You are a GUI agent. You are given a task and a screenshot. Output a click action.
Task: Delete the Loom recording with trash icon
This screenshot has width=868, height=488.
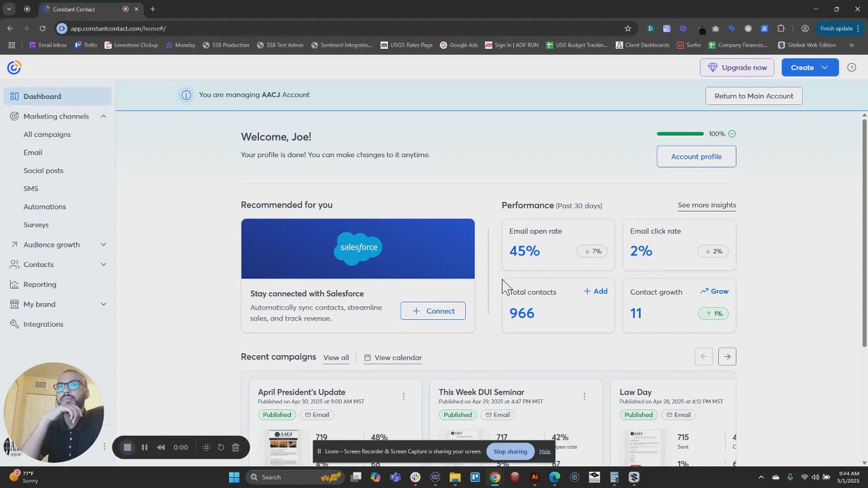235,447
